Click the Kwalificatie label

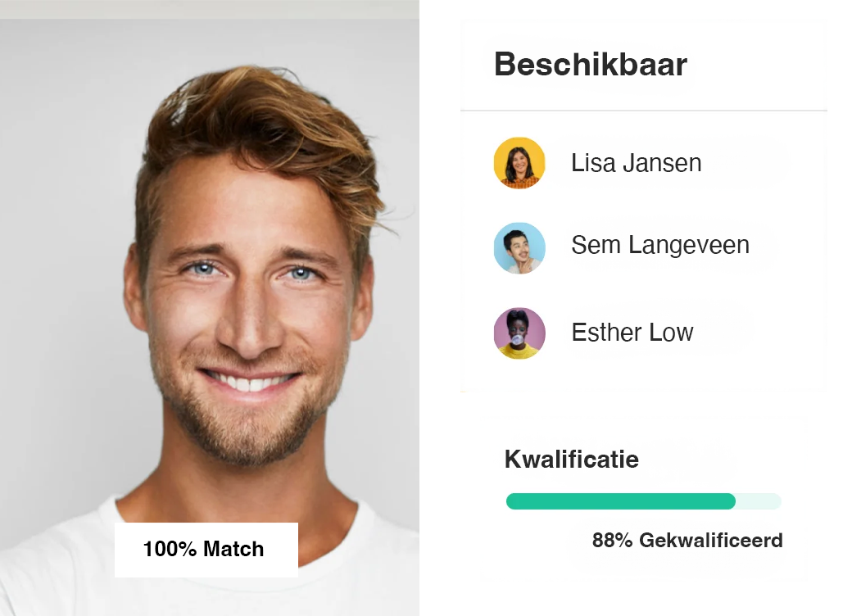coord(572,459)
